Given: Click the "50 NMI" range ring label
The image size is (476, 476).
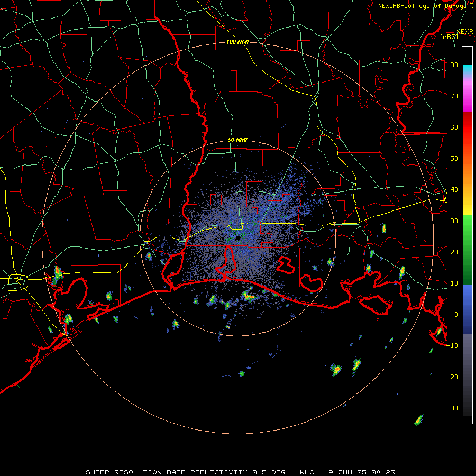Looking at the screenshot, I should [237, 140].
